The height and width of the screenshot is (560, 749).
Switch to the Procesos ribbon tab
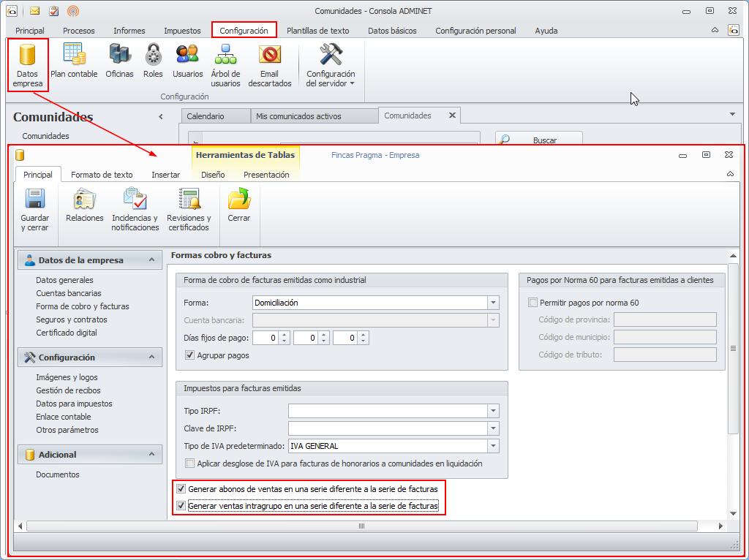pyautogui.click(x=79, y=31)
